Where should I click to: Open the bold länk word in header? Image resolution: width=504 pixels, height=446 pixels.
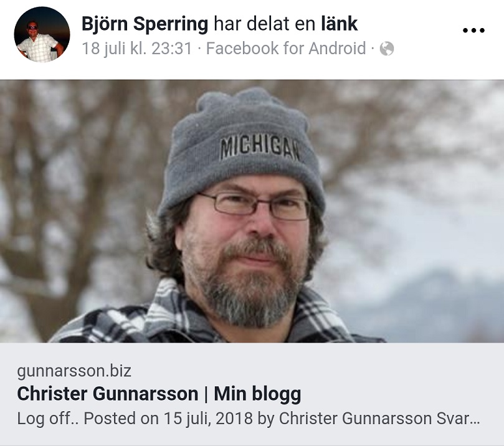coord(340,24)
